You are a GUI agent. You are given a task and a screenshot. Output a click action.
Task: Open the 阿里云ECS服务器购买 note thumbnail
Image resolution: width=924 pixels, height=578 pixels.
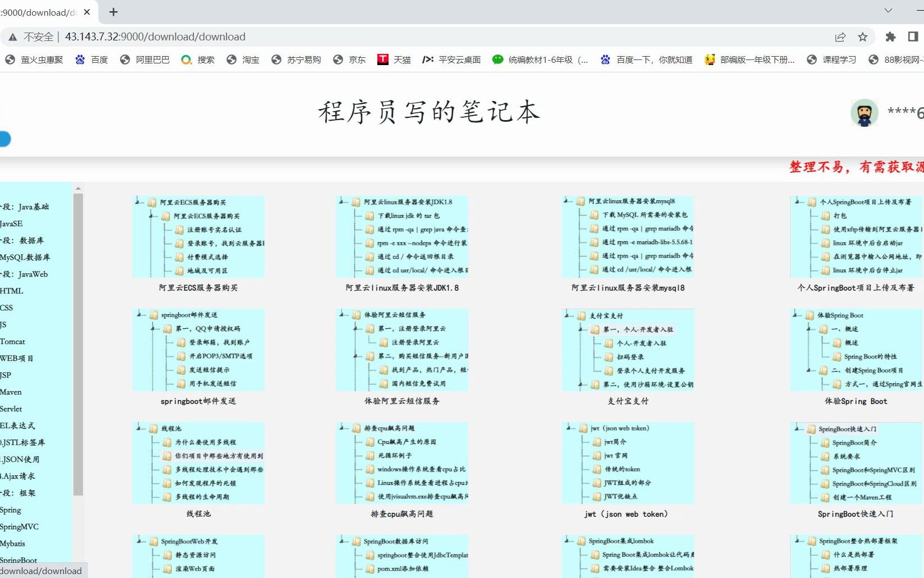(x=198, y=236)
